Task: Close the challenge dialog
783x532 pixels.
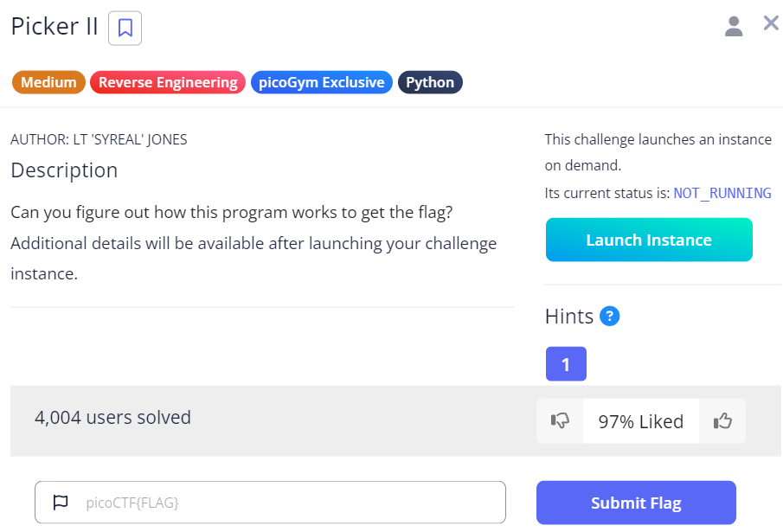Action: 771,23
